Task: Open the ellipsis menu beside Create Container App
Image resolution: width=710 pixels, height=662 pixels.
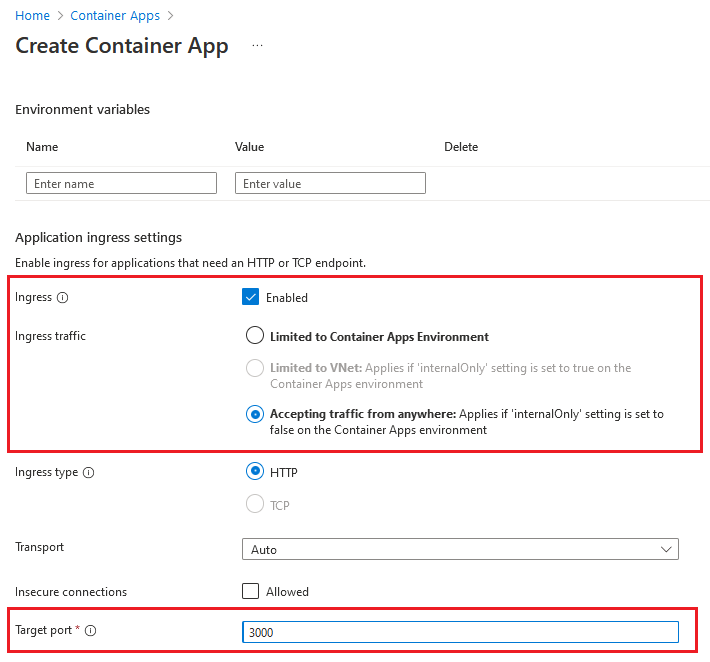Action: coord(257,46)
